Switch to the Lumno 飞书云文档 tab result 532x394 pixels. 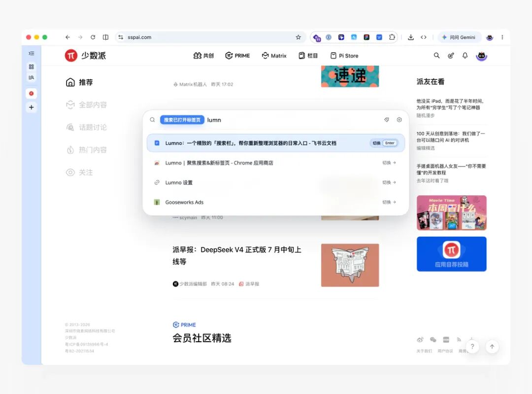(276, 143)
